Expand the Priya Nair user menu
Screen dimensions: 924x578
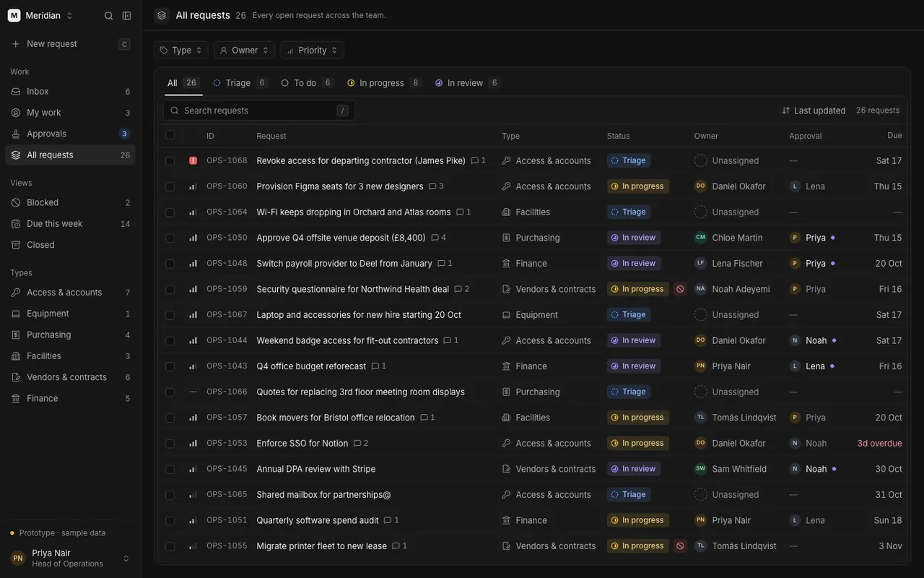click(70, 558)
